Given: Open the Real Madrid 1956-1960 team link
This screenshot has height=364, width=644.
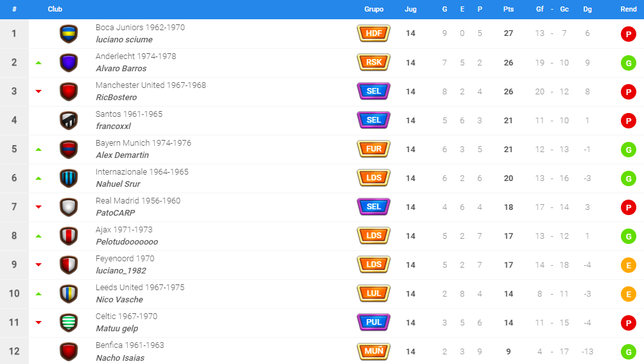Looking at the screenshot, I should coord(138,200).
